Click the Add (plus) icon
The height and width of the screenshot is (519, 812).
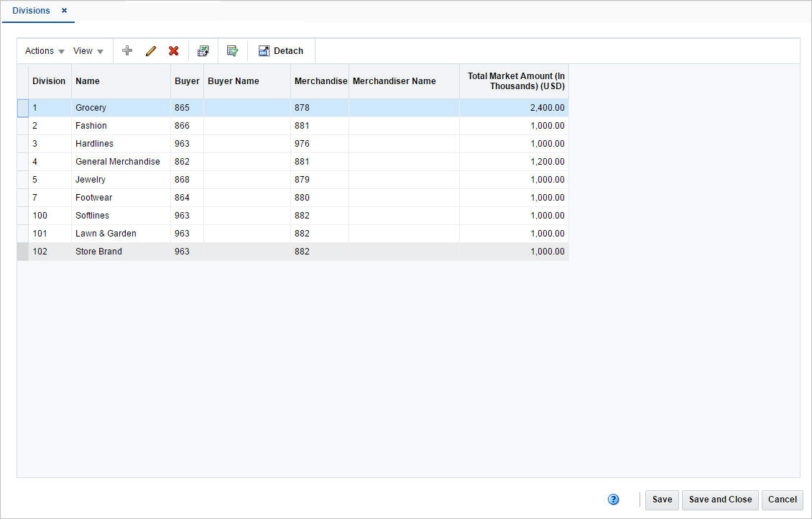tap(127, 51)
